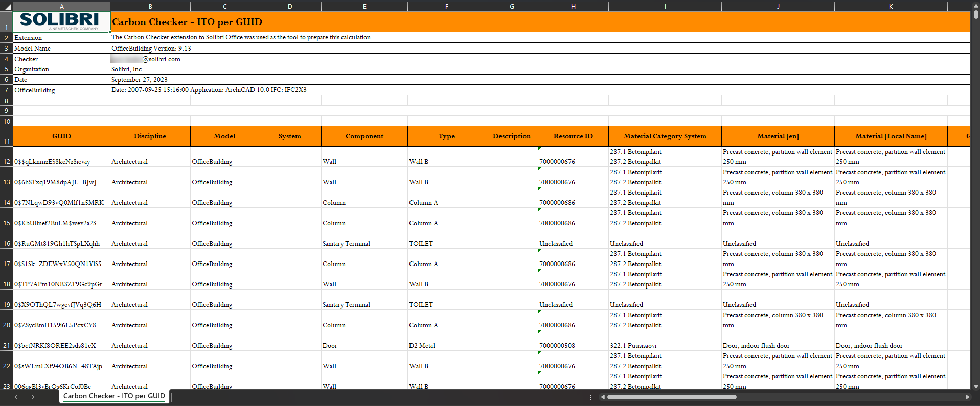980x406 pixels.
Task: Click resource ID 7000000686 in row 17
Action: [x=573, y=259]
